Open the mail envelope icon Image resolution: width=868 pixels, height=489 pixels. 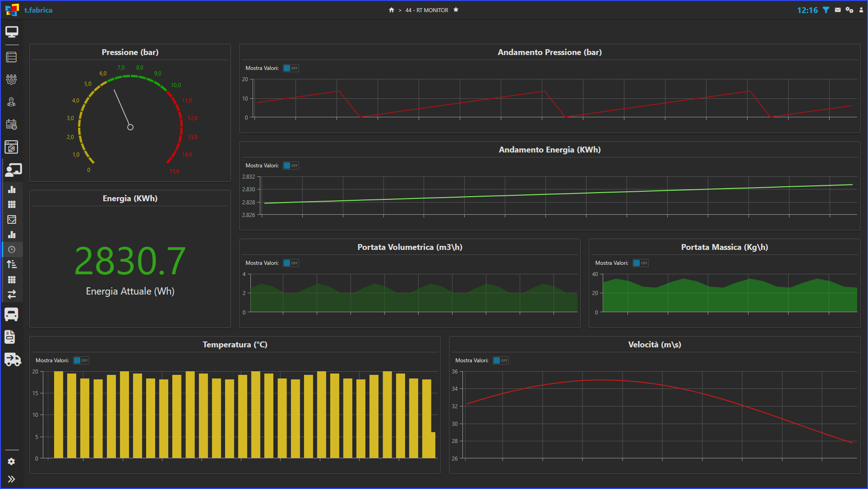838,10
